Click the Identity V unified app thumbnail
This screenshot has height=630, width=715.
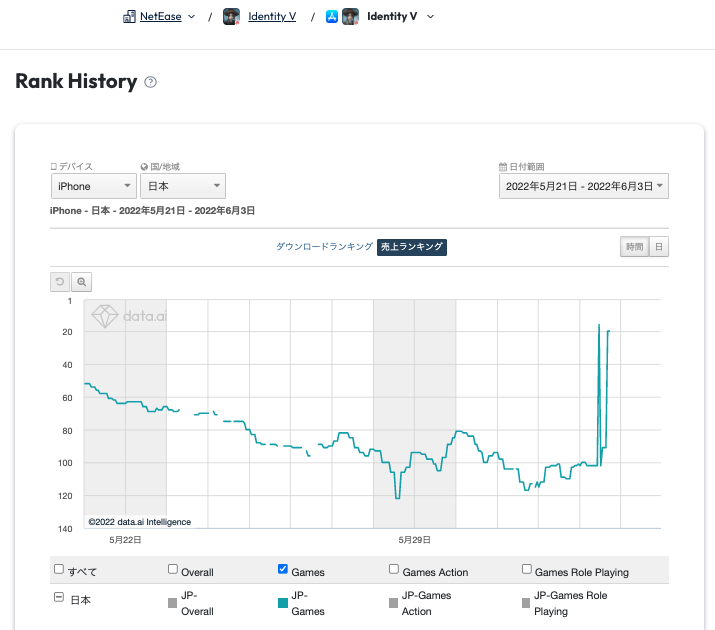[231, 16]
